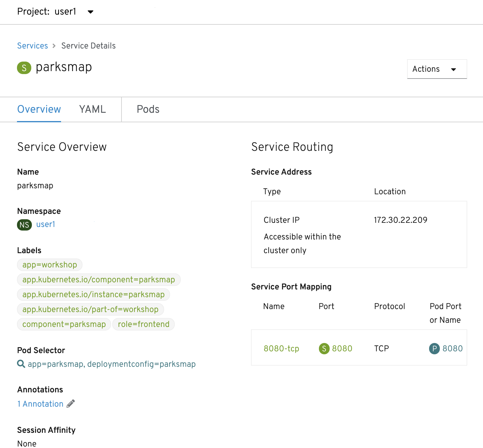Open the Pods tab

(148, 109)
